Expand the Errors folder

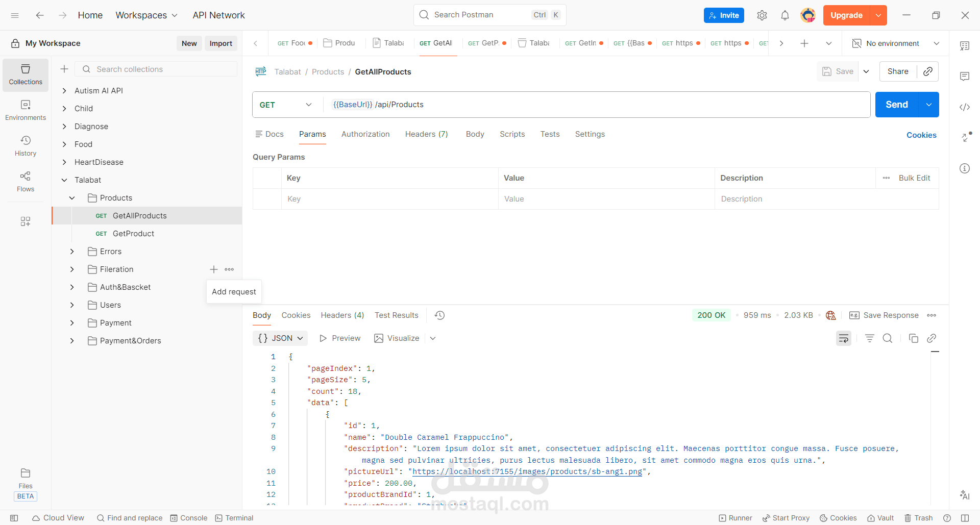coord(72,252)
